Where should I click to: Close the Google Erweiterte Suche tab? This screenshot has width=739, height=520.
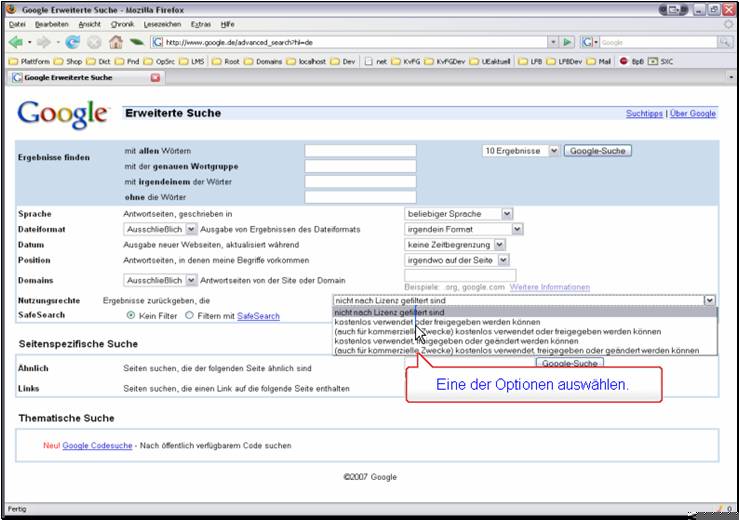click(155, 78)
